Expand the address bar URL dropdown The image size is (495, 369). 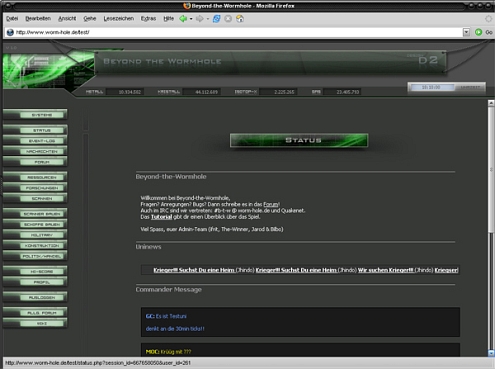pos(466,32)
